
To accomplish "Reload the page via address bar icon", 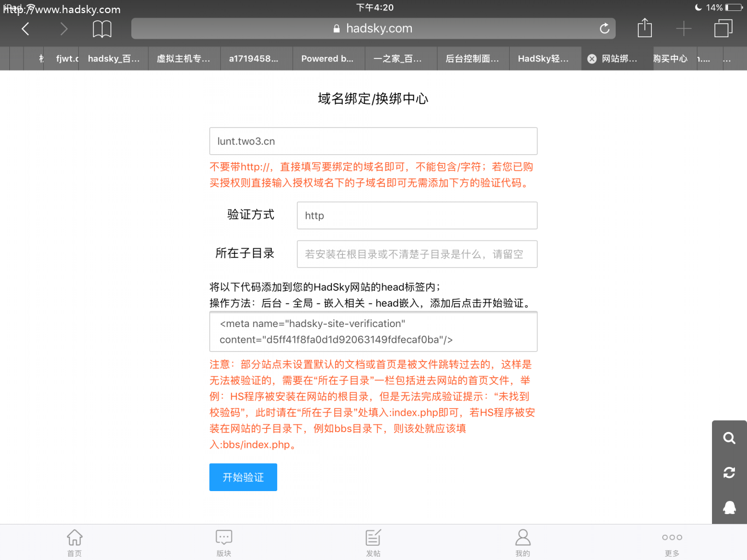I will 604,28.
